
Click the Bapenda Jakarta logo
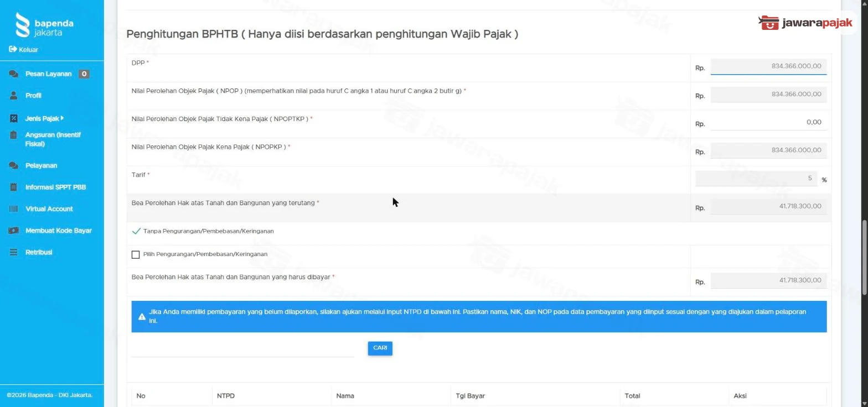45,25
